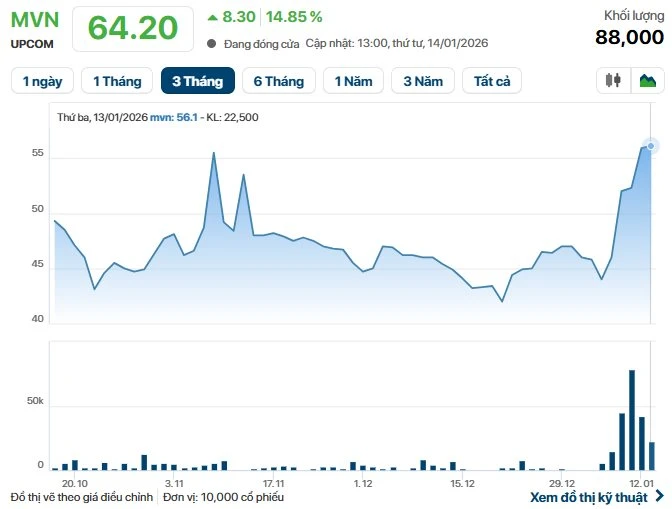Switch chart to 6 Tháng range

click(279, 81)
